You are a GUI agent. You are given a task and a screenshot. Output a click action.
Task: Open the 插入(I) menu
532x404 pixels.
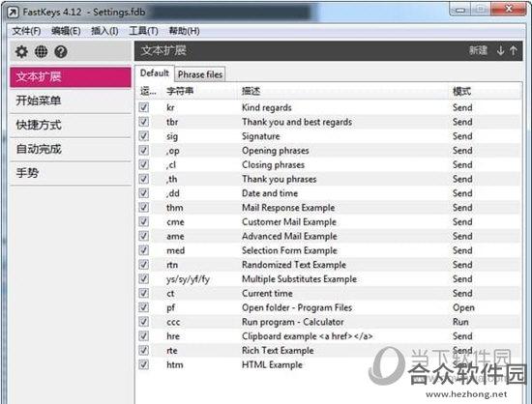click(x=104, y=31)
